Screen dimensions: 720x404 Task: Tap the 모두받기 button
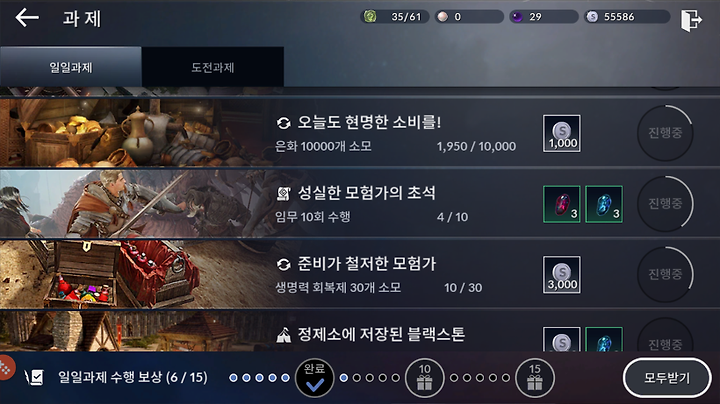click(x=667, y=378)
